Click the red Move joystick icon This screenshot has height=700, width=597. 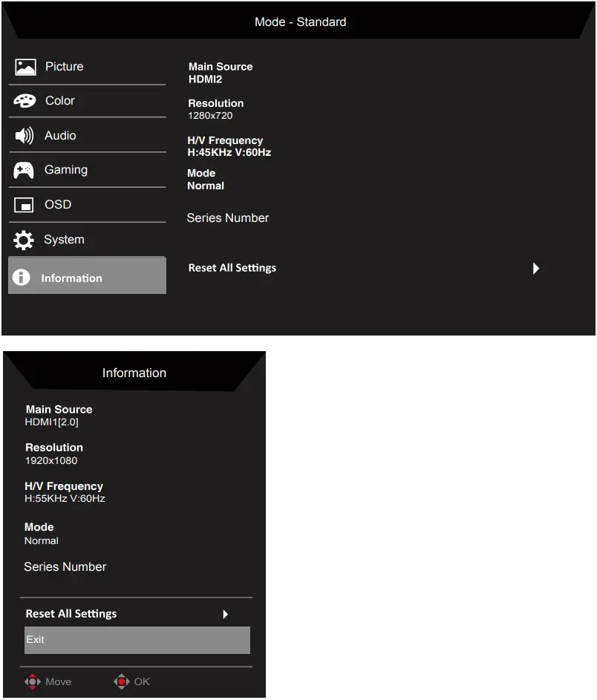[32, 681]
